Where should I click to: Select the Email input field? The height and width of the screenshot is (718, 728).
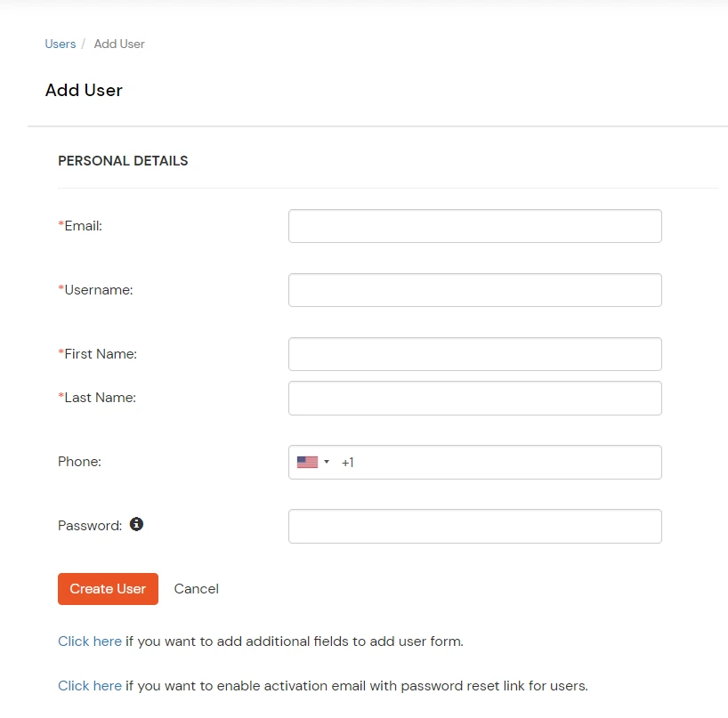click(x=474, y=225)
